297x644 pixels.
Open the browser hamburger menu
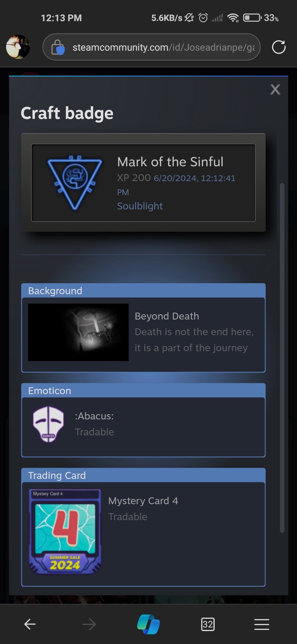pyautogui.click(x=262, y=624)
